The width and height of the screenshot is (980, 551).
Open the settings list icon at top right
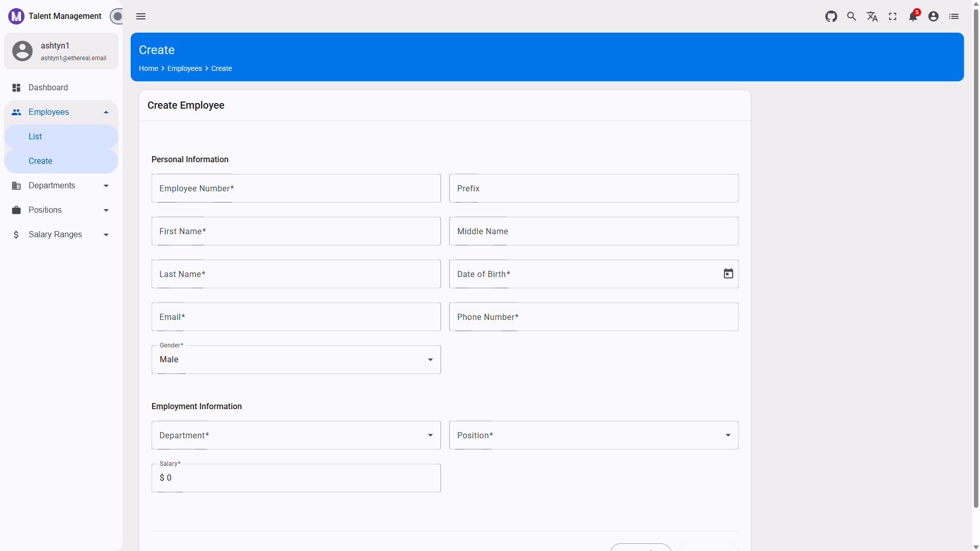pyautogui.click(x=954, y=16)
